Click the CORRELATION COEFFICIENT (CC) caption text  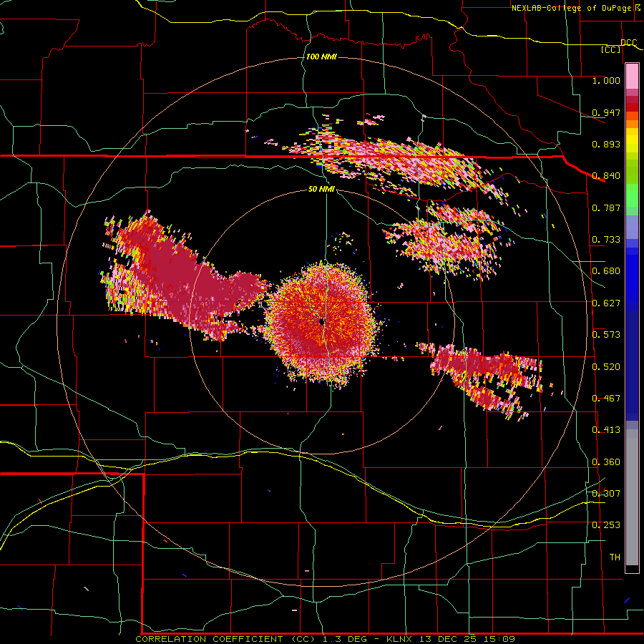tap(226, 639)
